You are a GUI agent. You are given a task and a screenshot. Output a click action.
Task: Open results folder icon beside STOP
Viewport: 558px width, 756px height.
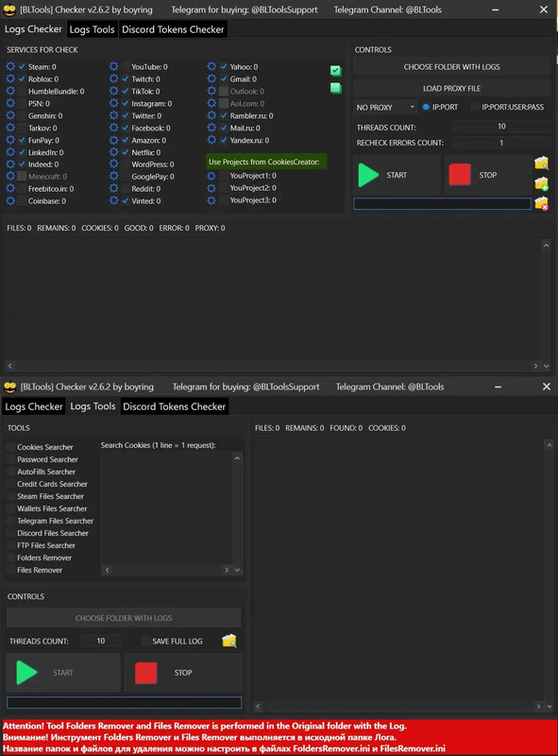pyautogui.click(x=541, y=163)
